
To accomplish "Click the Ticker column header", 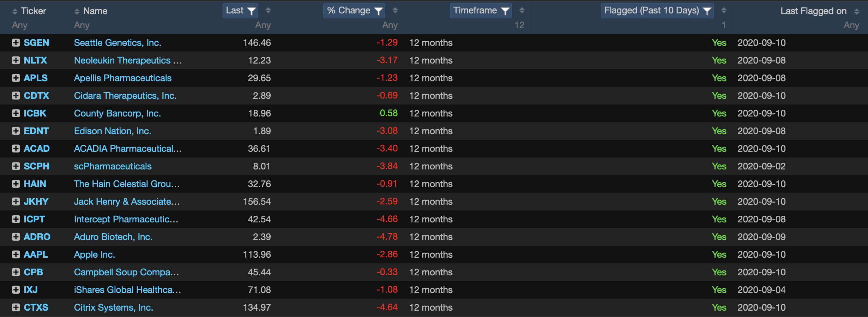I will pos(34,11).
